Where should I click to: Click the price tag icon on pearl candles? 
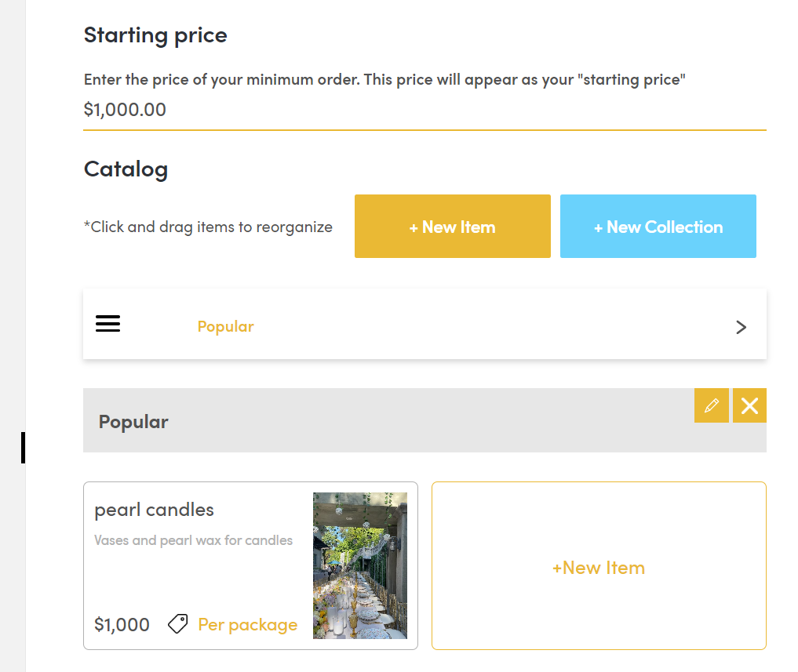point(178,624)
